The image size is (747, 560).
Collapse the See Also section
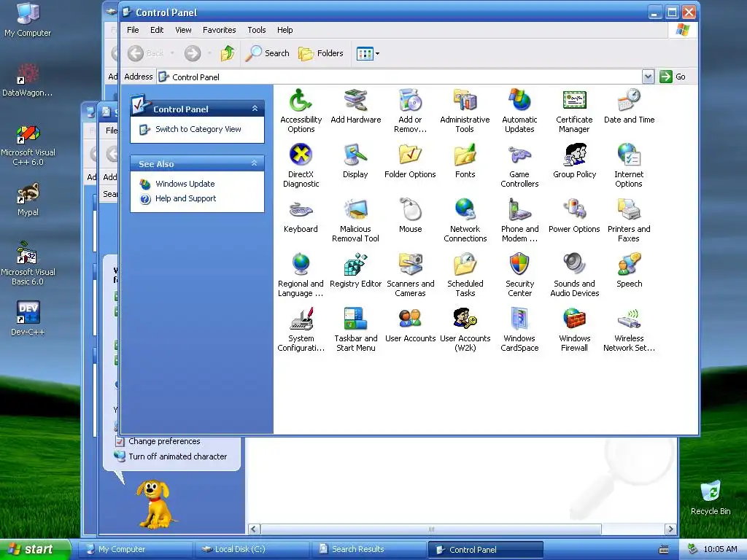tap(255, 163)
